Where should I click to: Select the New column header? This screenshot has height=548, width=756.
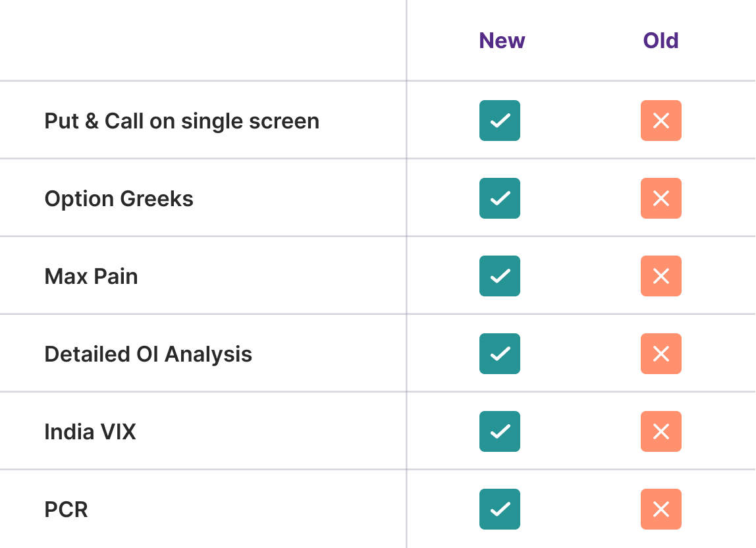(502, 41)
